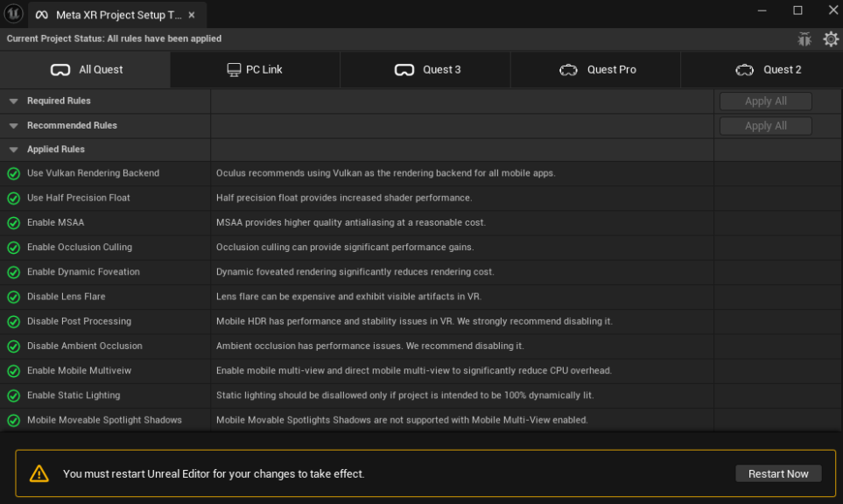The height and width of the screenshot is (504, 843).
Task: Select the Enable Dynamic Foveation rule name
Action: tap(83, 272)
